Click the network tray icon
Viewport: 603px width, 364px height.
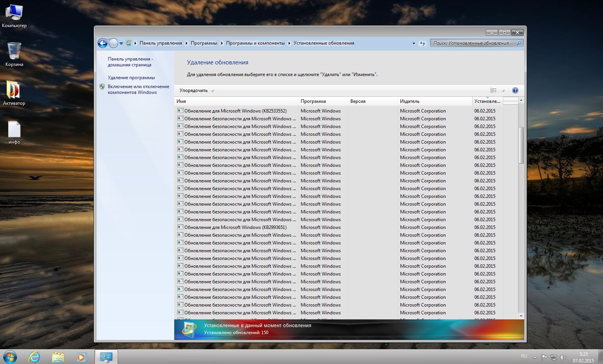[x=554, y=357]
